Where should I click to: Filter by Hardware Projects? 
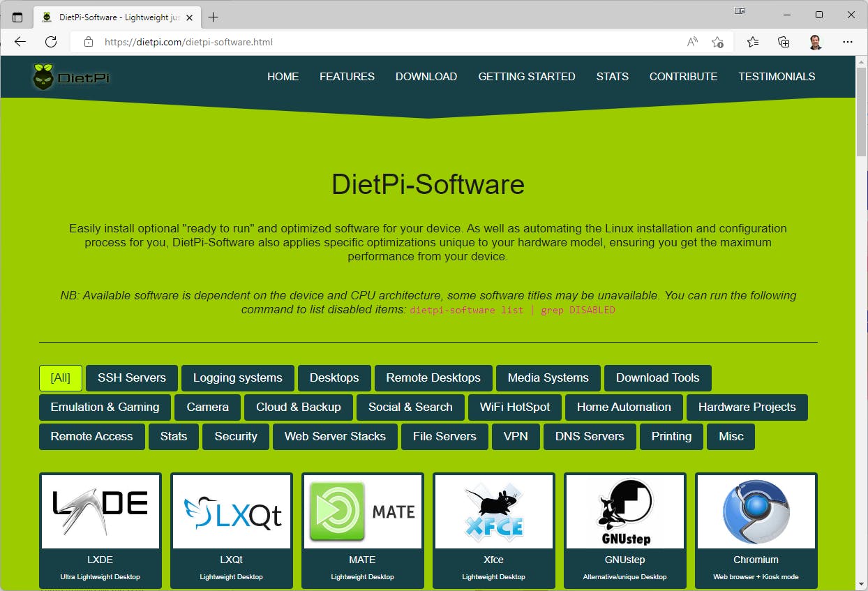[747, 407]
